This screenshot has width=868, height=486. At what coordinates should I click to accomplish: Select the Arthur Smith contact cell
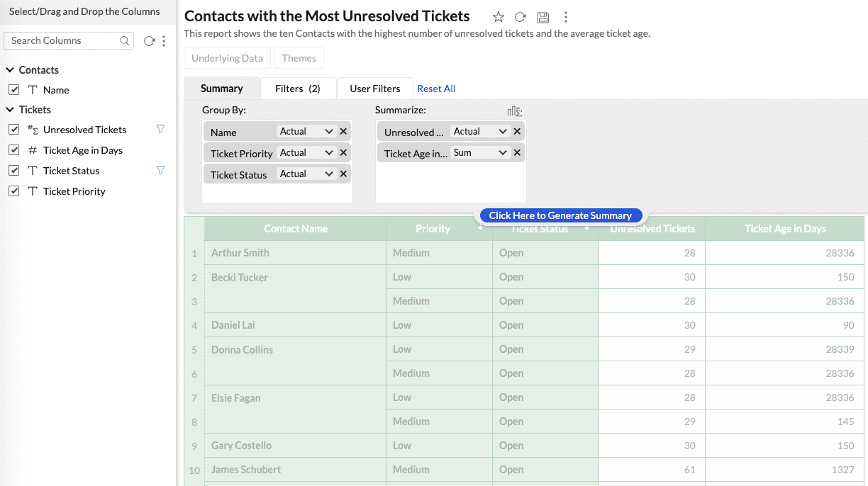click(296, 253)
